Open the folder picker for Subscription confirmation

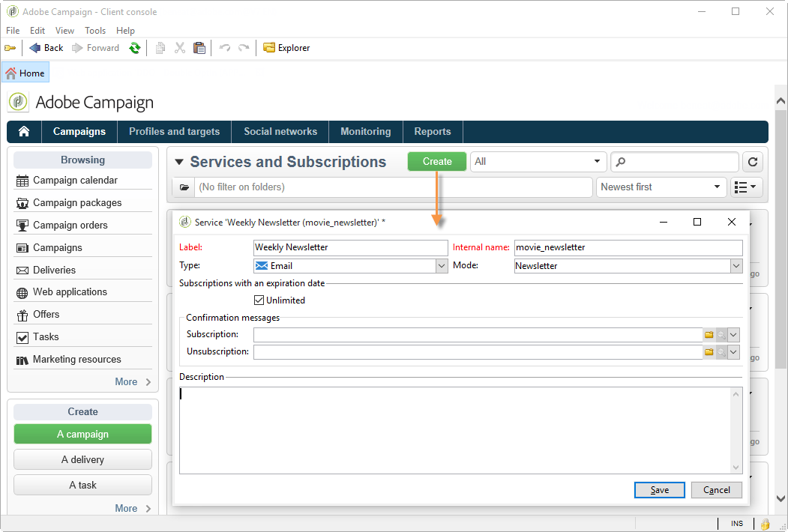(x=709, y=334)
